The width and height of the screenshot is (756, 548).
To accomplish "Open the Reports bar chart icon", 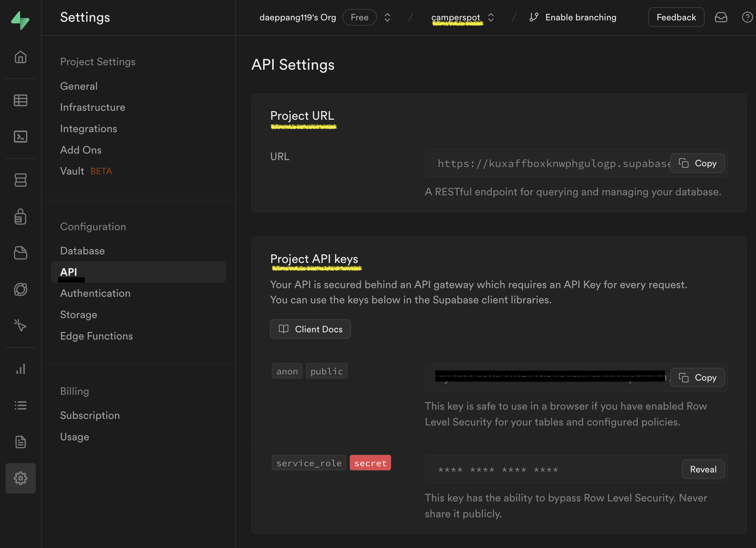I will point(20,369).
